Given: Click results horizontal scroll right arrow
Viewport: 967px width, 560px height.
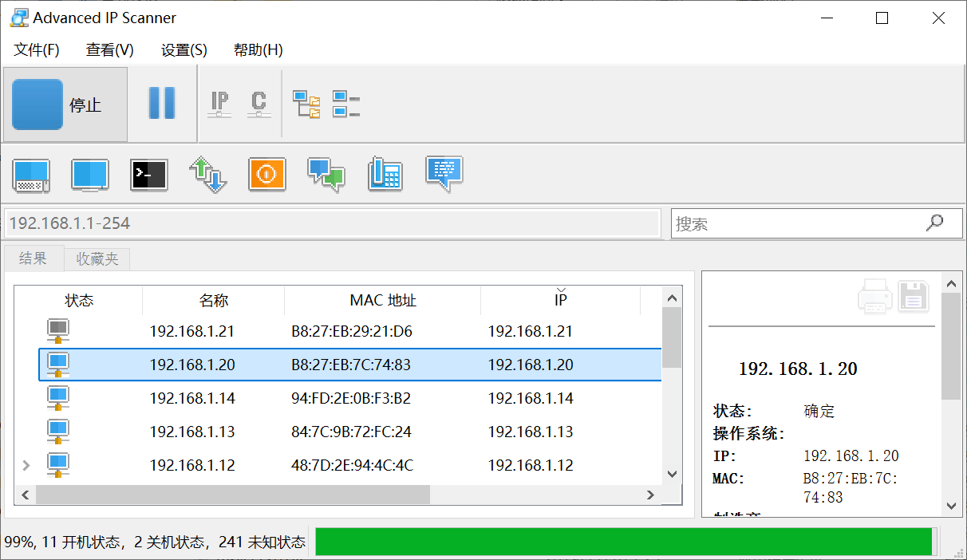Looking at the screenshot, I should [651, 495].
